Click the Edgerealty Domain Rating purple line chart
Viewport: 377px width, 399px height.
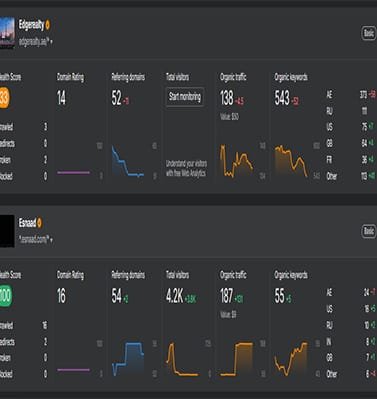coord(73,172)
